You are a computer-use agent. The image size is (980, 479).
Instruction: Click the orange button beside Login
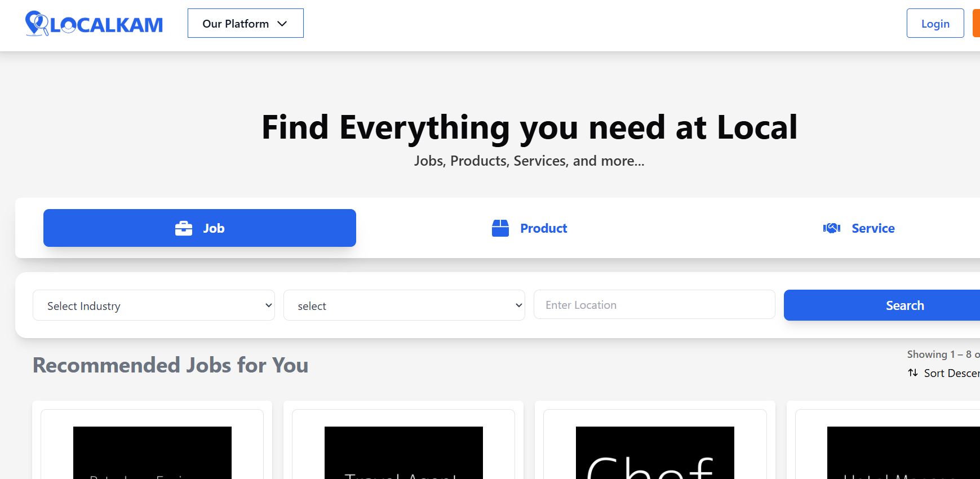[x=976, y=24]
